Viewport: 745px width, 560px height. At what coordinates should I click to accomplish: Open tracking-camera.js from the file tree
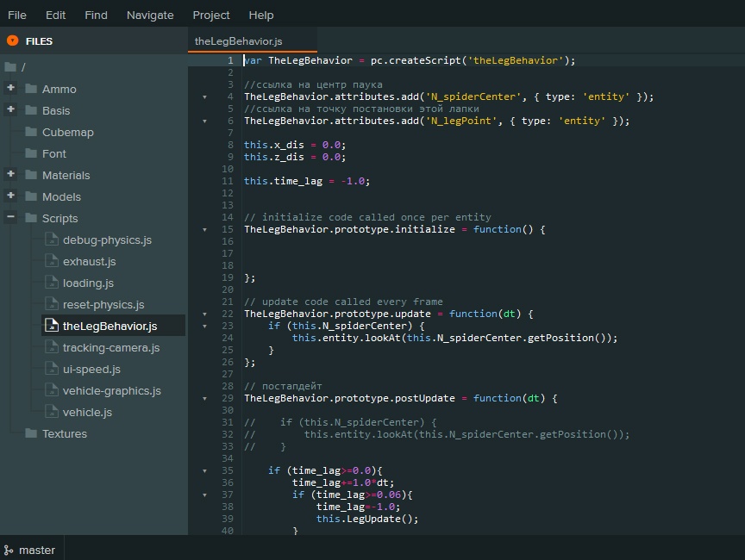[x=111, y=347]
